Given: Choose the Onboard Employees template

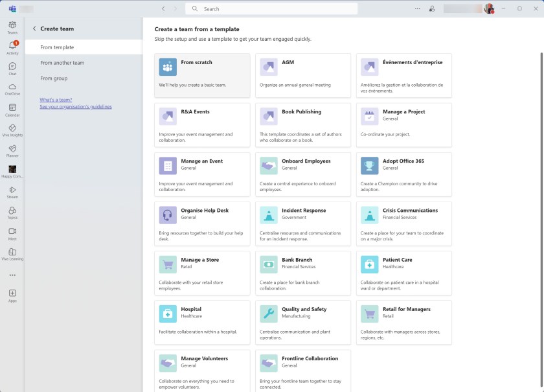Looking at the screenshot, I should click(x=303, y=174).
